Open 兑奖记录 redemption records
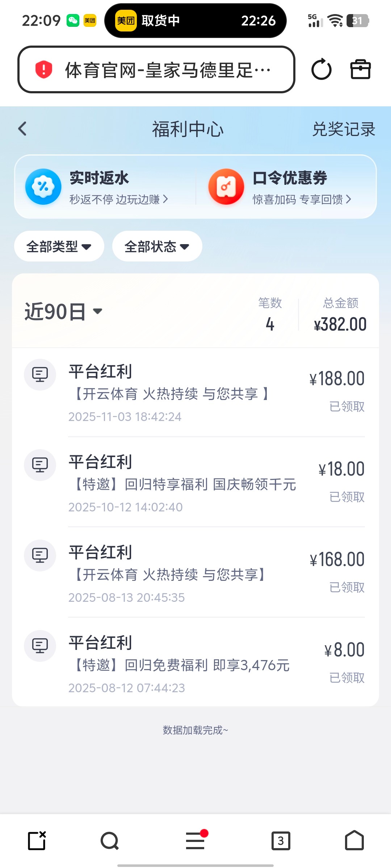Screen dimensions: 391x868 tap(344, 129)
